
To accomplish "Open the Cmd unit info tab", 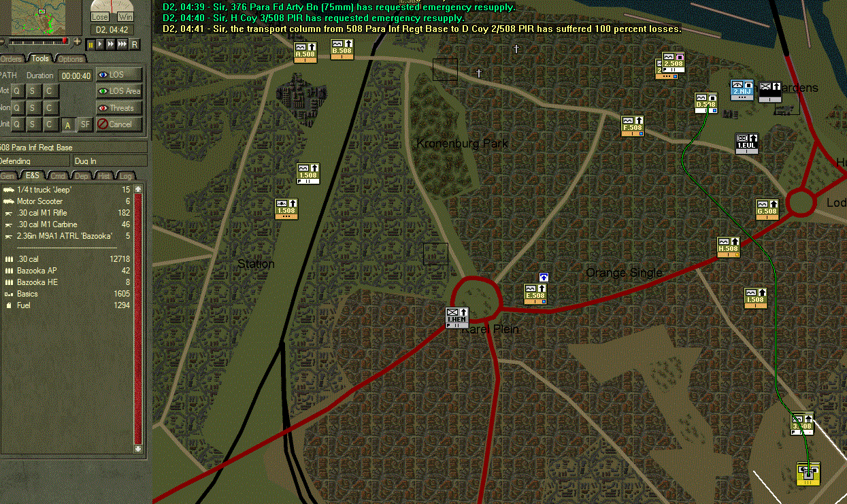I will click(59, 176).
